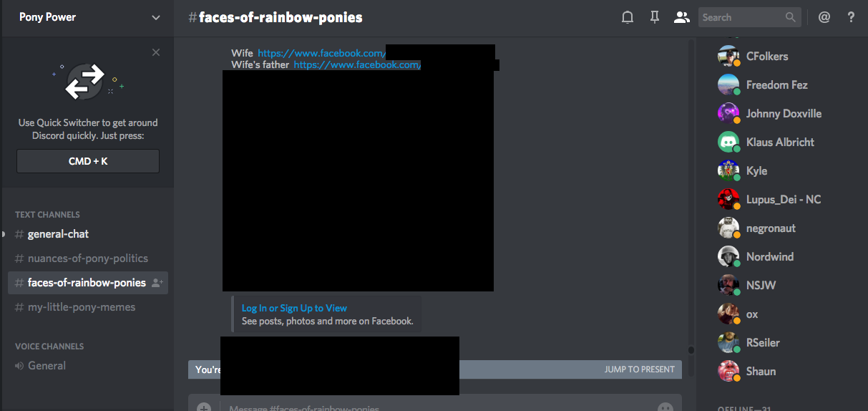This screenshot has width=868, height=411.
Task: Open the emoji picker in message box
Action: [x=665, y=407]
